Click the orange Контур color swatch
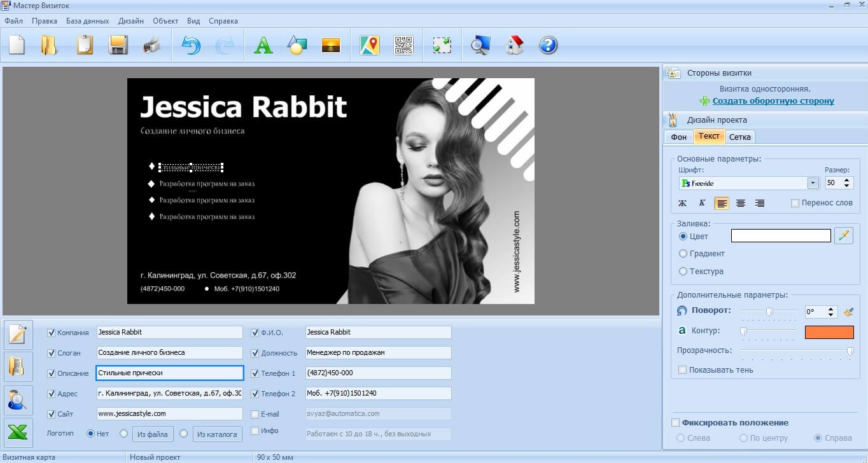Screen dimensions: 868x463 coord(829,332)
